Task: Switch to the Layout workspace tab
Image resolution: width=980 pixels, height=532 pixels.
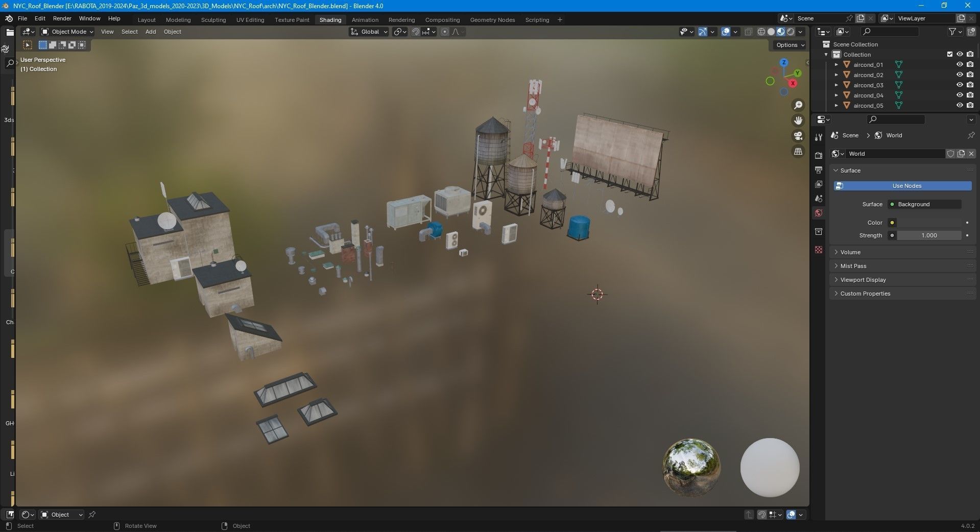Action: 147,20
